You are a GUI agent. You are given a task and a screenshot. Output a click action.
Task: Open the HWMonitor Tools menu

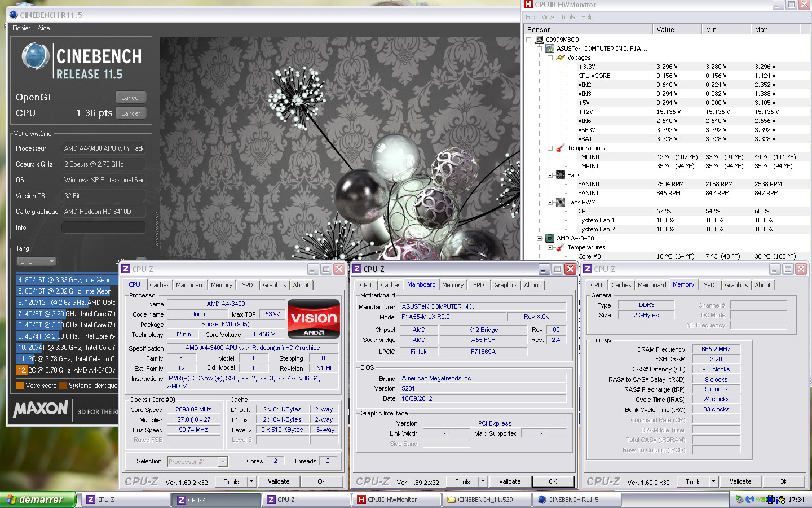(x=568, y=17)
